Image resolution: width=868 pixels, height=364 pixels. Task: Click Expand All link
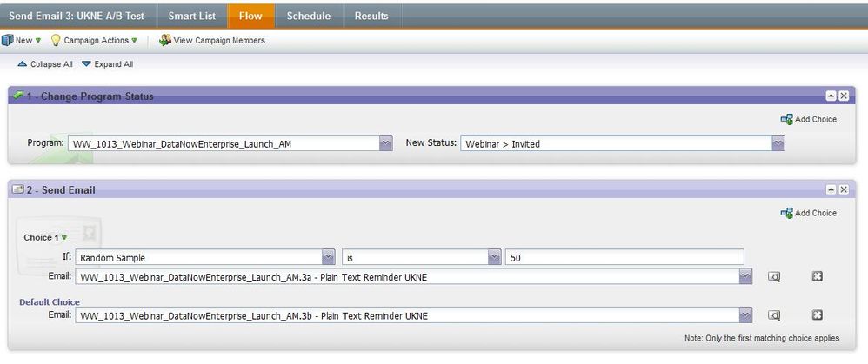click(x=108, y=64)
